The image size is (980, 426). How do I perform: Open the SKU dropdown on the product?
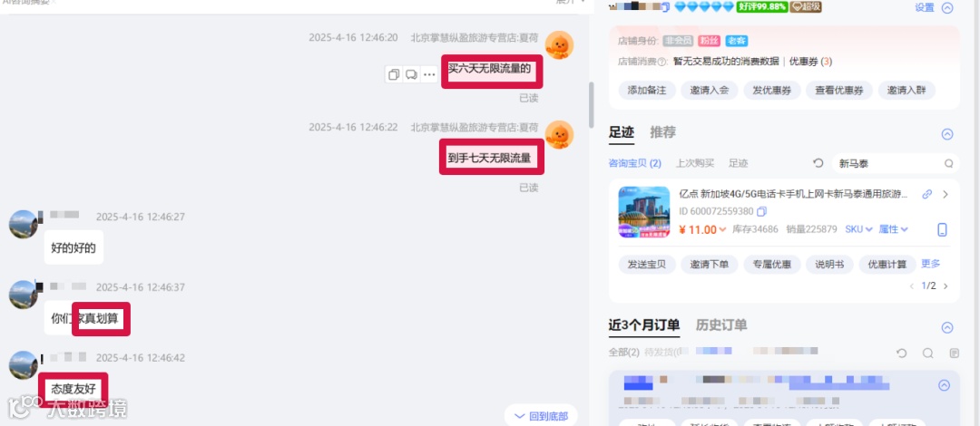(x=858, y=229)
